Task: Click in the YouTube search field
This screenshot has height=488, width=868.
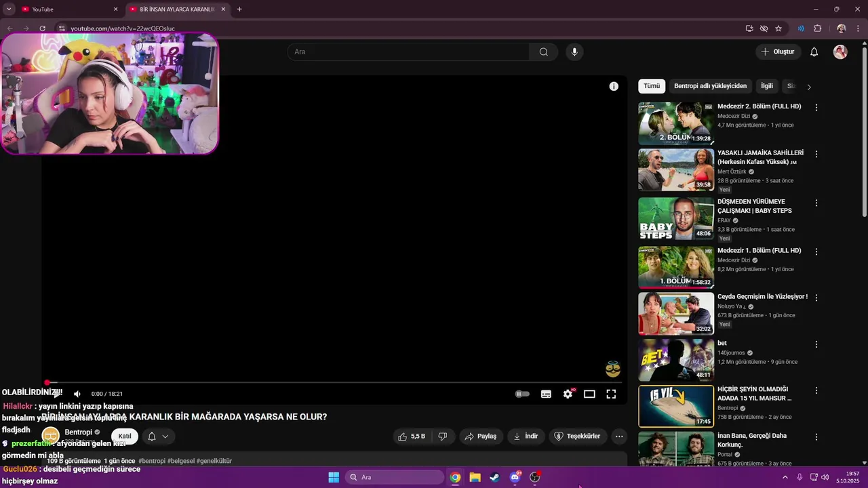Action: point(409,52)
